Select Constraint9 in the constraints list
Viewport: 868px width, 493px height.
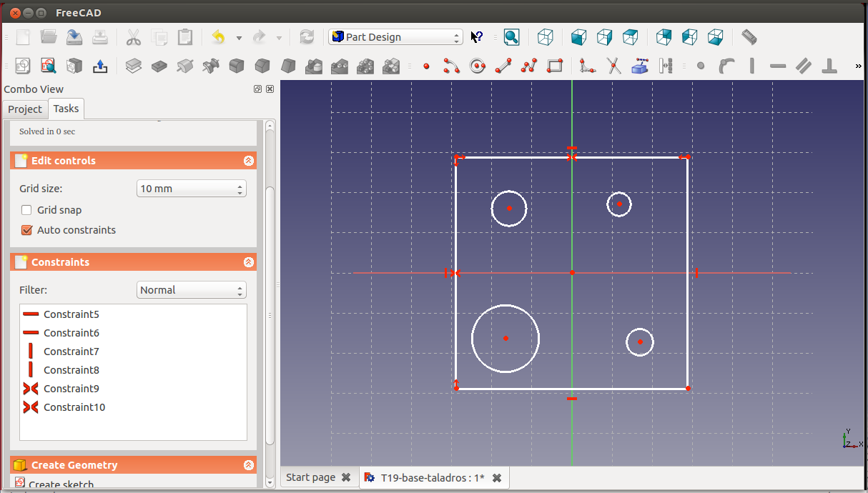point(71,389)
